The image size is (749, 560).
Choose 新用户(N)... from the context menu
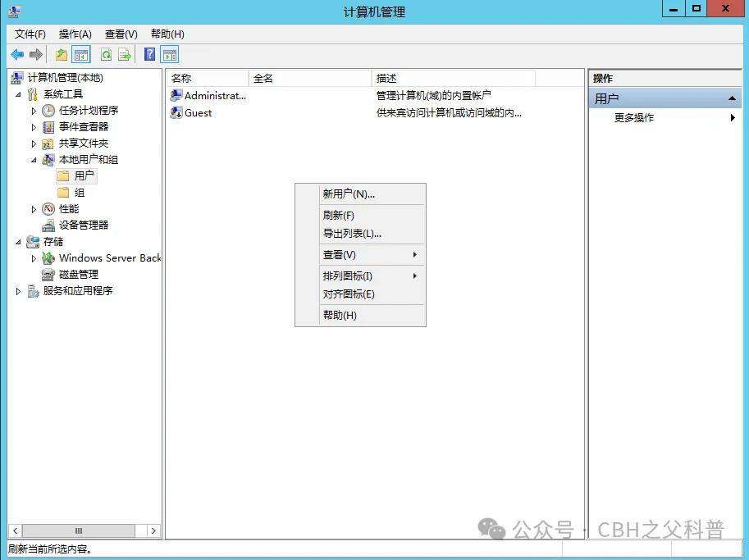(x=348, y=194)
